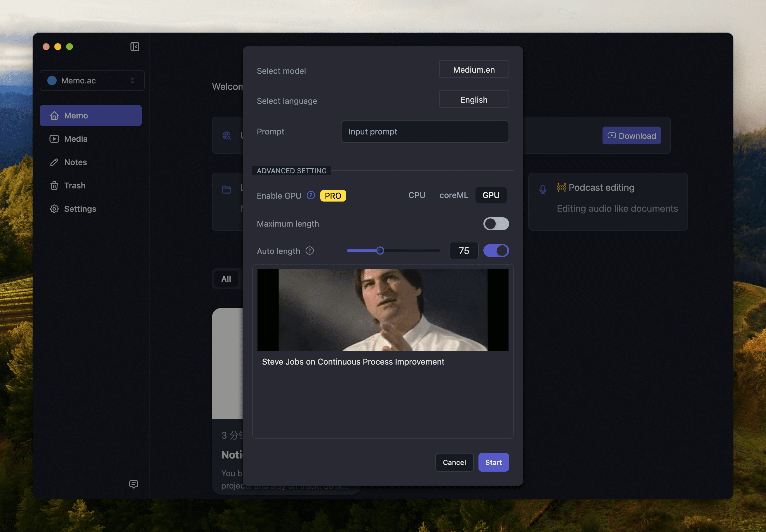Viewport: 766px width, 532px height.
Task: Disable the Auto length switch
Action: pos(496,251)
